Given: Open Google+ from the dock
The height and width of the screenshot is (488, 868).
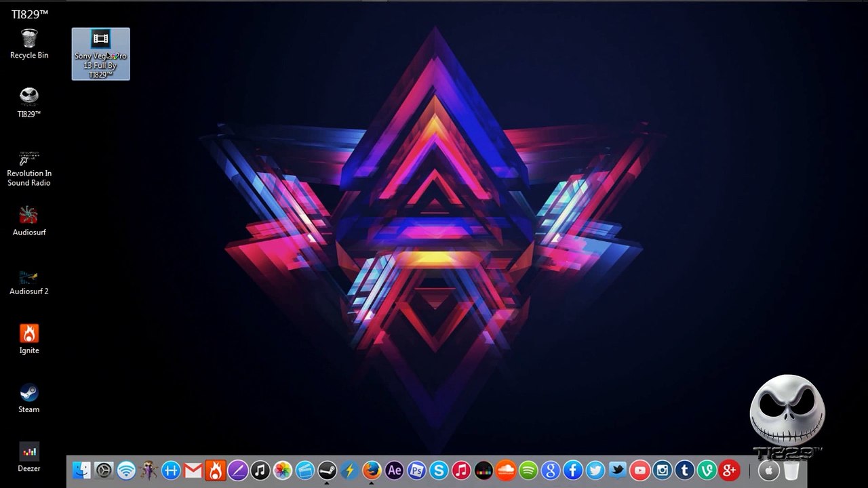Looking at the screenshot, I should (x=730, y=470).
